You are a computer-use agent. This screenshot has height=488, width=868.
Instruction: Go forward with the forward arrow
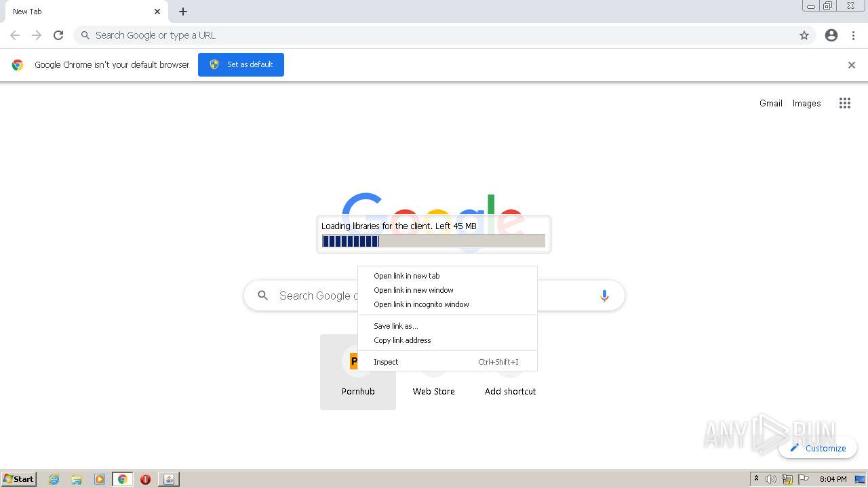coord(37,35)
